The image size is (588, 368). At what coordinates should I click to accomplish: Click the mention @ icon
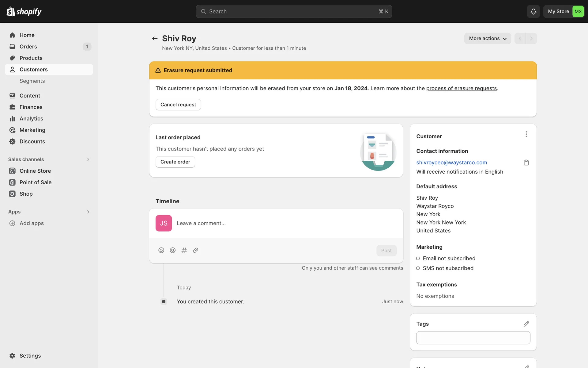point(173,250)
